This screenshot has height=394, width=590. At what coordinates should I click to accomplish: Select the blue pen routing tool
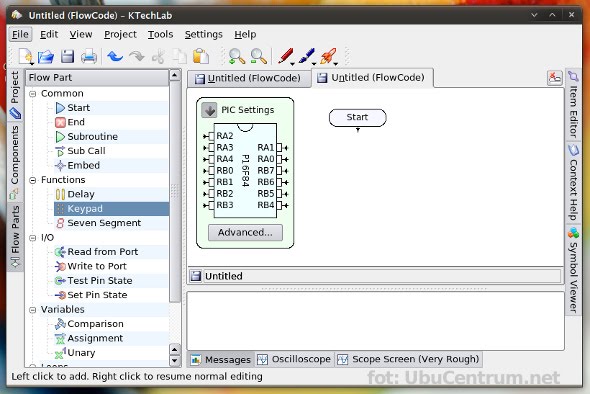307,56
